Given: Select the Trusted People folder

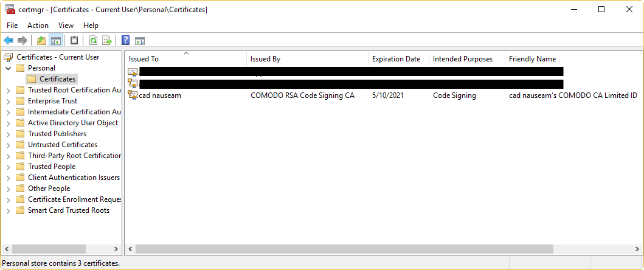Looking at the screenshot, I should point(52,167).
